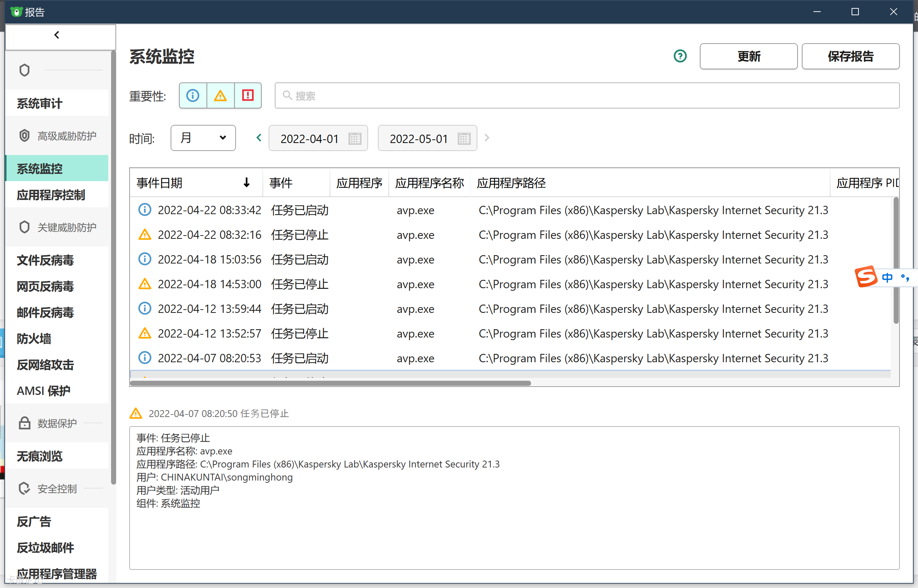Select the 2022-04-18 15:03:56 event row
Viewport: 918px width, 588px height.
pos(511,260)
